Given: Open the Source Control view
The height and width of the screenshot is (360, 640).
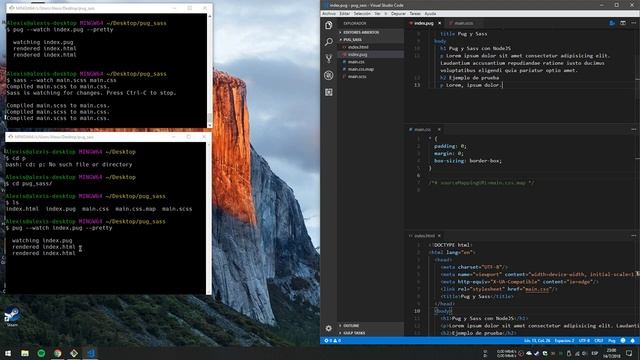Looking at the screenshot, I should 329,58.
